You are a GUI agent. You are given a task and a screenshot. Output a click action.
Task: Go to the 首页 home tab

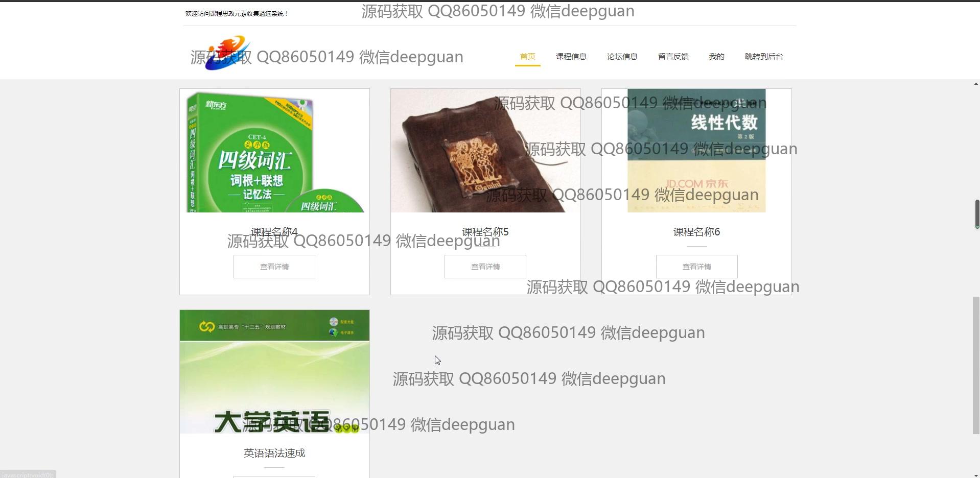(x=527, y=56)
